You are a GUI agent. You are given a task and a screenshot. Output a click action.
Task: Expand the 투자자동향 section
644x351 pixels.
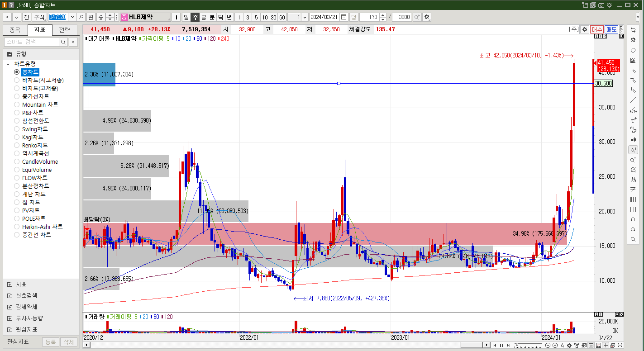pyautogui.click(x=10, y=318)
